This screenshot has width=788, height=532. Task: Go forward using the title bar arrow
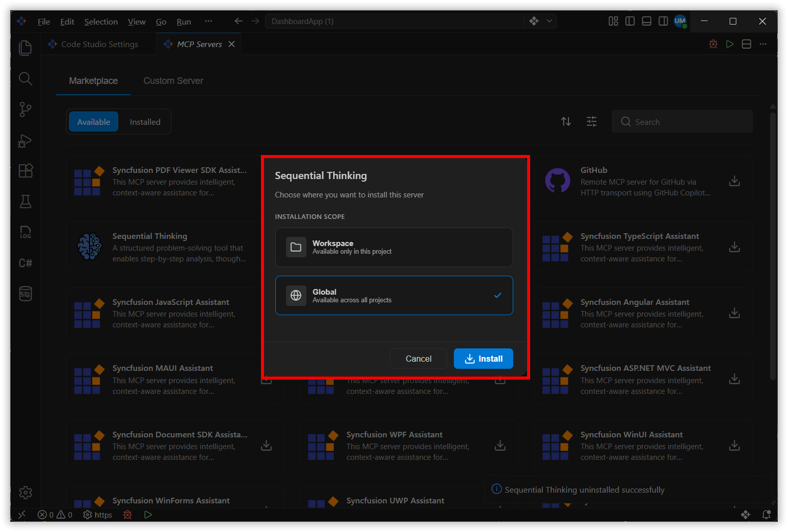pos(255,21)
